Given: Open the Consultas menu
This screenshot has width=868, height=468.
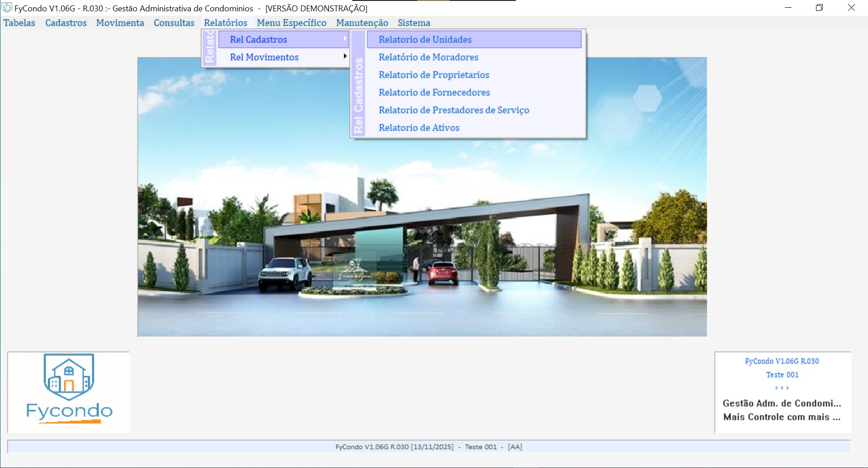Looking at the screenshot, I should pyautogui.click(x=174, y=23).
